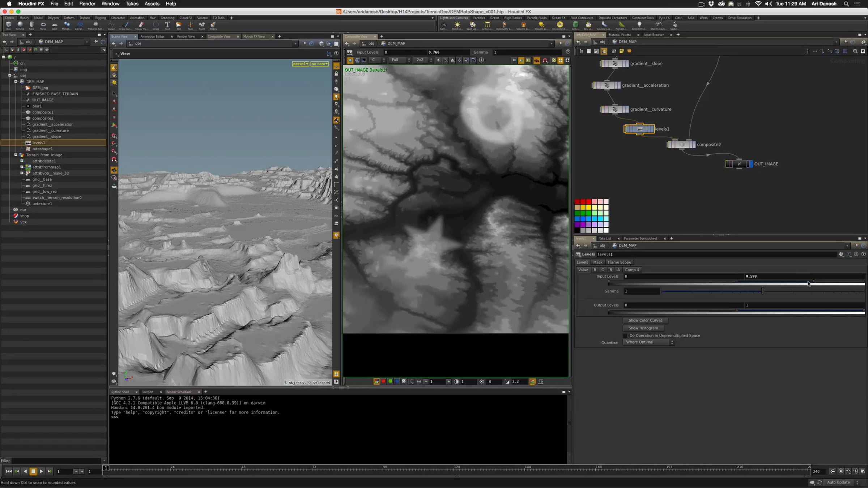Open the Assets menu
868x488 pixels.
(152, 4)
